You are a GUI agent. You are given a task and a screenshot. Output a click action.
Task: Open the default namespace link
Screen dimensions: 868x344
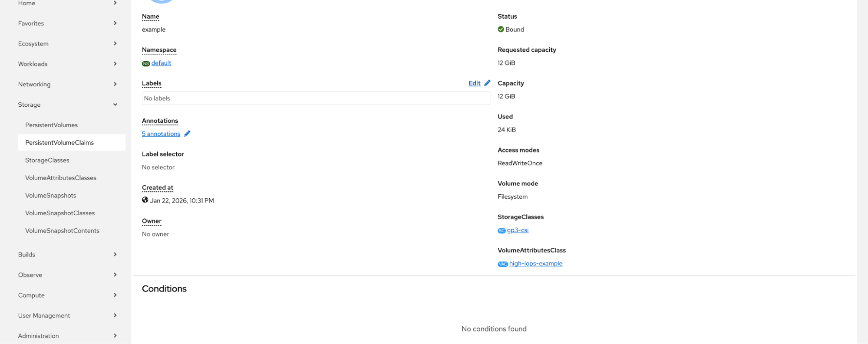(161, 63)
